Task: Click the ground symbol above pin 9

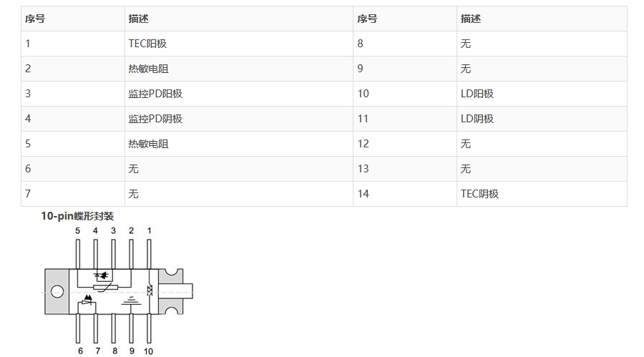Action: pos(130,303)
